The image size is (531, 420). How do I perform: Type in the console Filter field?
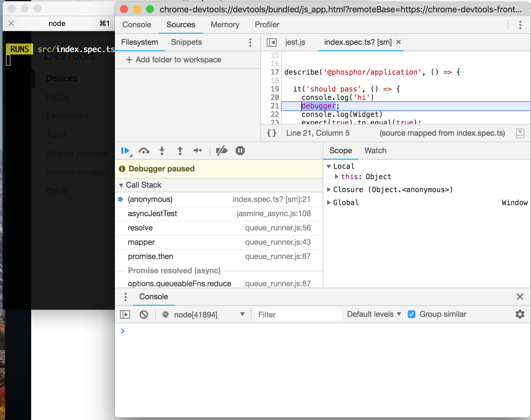pyautogui.click(x=298, y=314)
